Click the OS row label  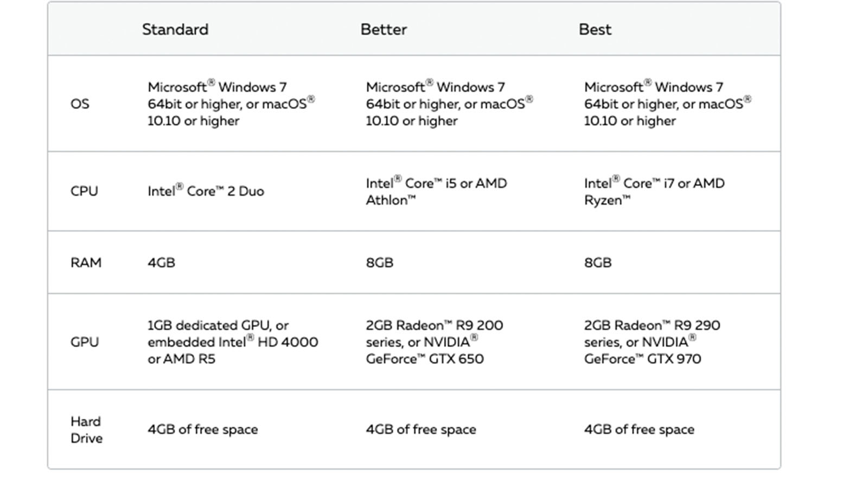[80, 104]
